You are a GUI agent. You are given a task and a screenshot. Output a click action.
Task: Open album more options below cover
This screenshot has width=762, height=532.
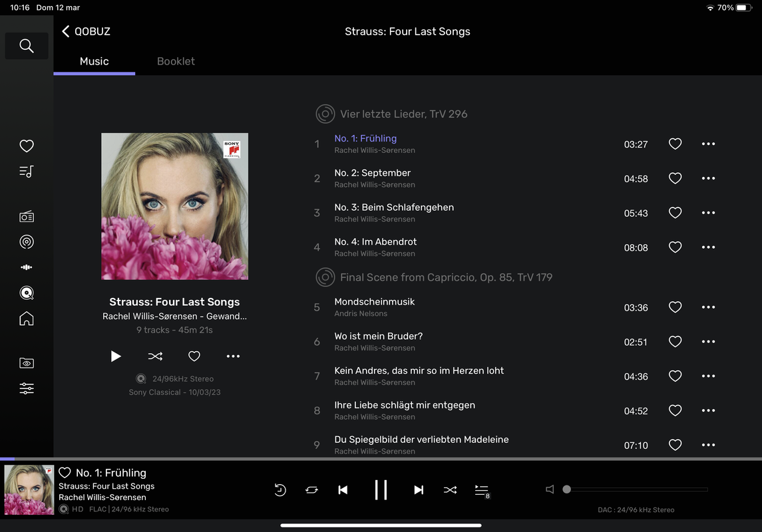(x=234, y=356)
